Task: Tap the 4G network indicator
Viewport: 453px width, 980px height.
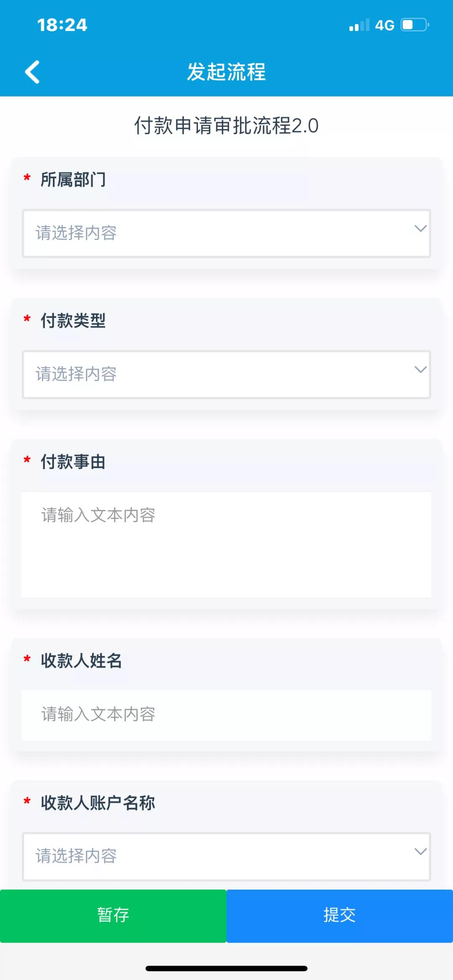Action: (385, 25)
